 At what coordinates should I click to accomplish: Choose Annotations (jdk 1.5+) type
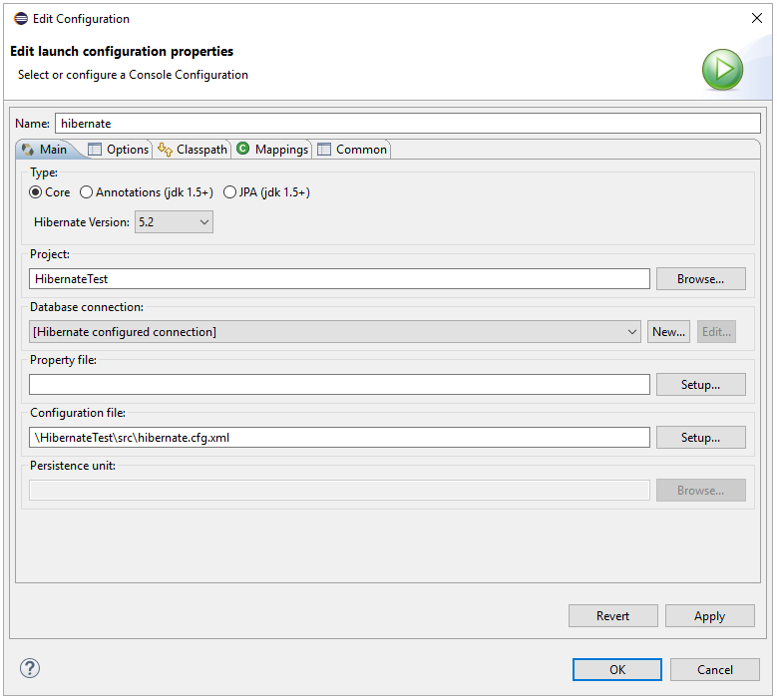pyautogui.click(x=87, y=192)
